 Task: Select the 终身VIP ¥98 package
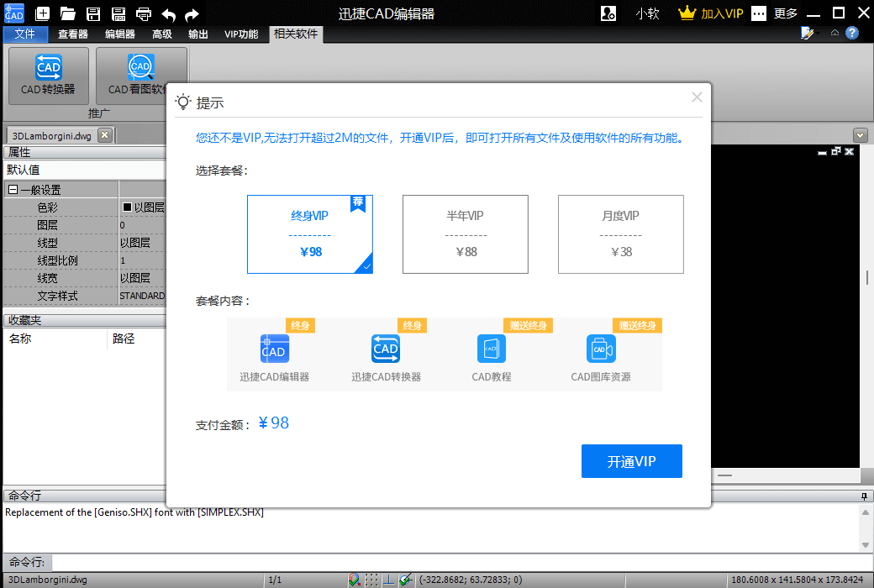coord(310,234)
